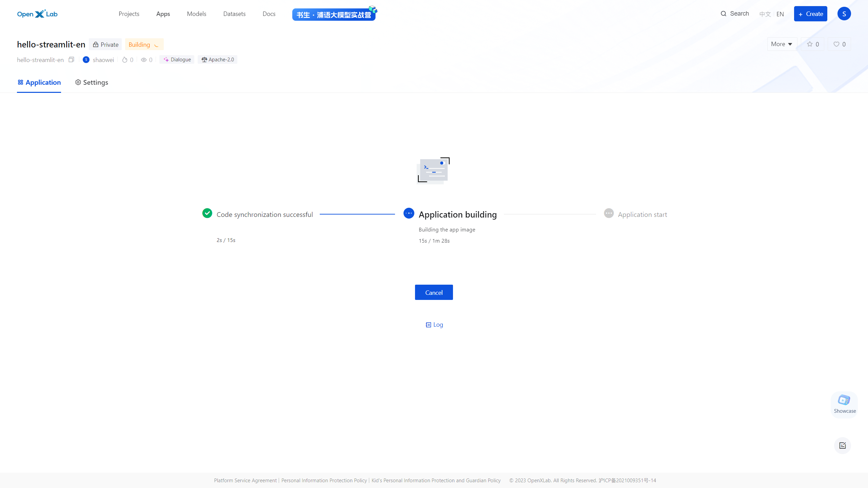Open the Showcase floating widget
868x488 pixels.
844,405
